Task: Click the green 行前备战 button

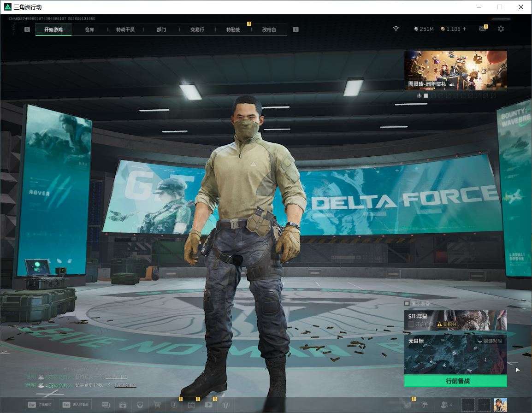Action: (x=455, y=381)
